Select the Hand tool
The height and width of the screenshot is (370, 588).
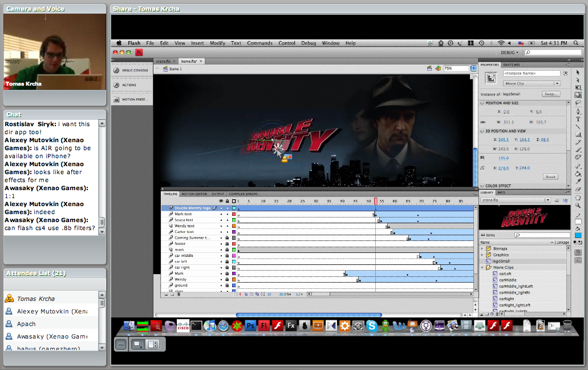click(578, 198)
